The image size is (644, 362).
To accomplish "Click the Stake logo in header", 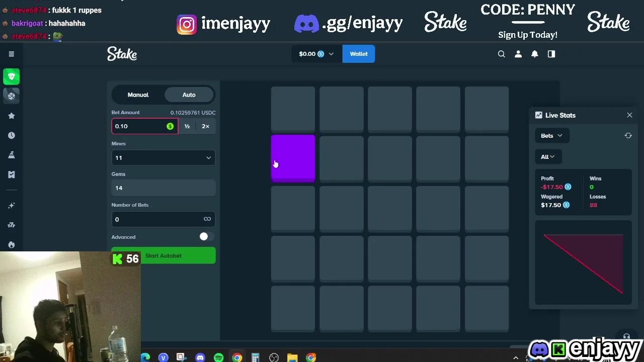I will 122,54.
